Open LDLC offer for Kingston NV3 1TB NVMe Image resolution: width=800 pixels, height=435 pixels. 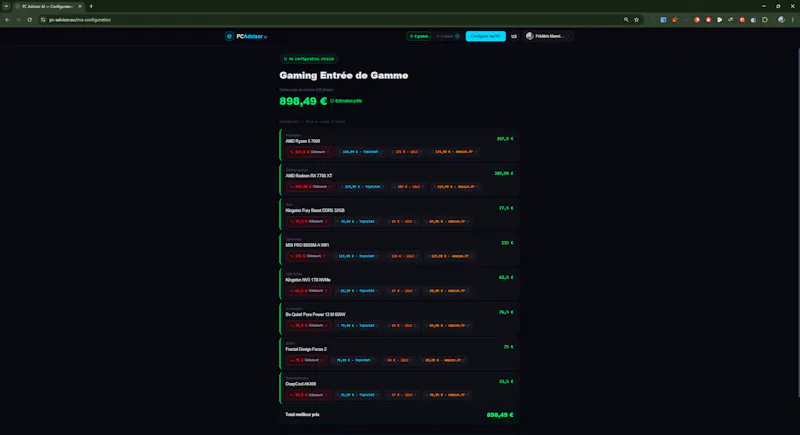point(402,291)
